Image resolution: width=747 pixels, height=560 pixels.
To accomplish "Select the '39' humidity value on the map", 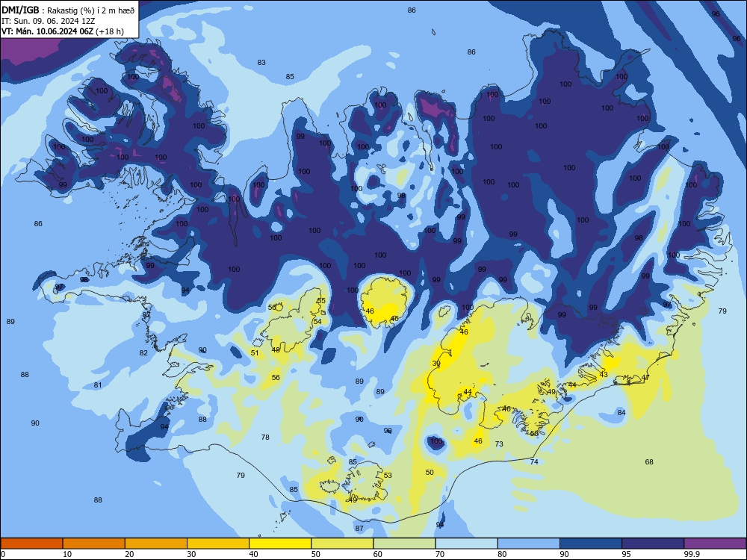I will [436, 364].
